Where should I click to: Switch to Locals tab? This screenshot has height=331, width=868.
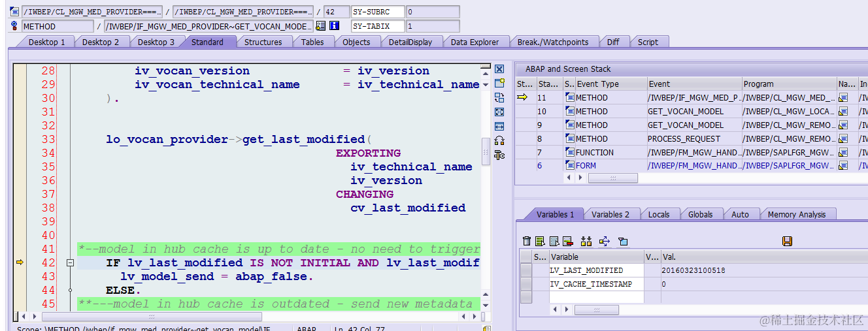click(659, 214)
